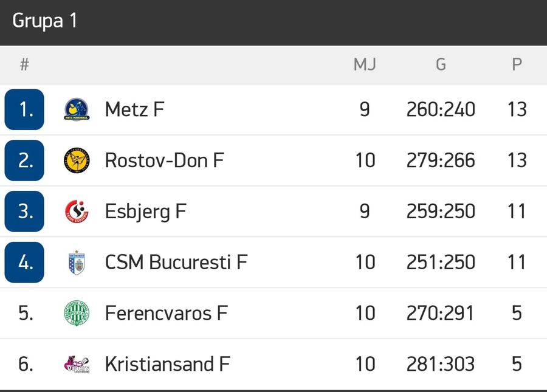Sort by the MJ column header

coord(365,64)
